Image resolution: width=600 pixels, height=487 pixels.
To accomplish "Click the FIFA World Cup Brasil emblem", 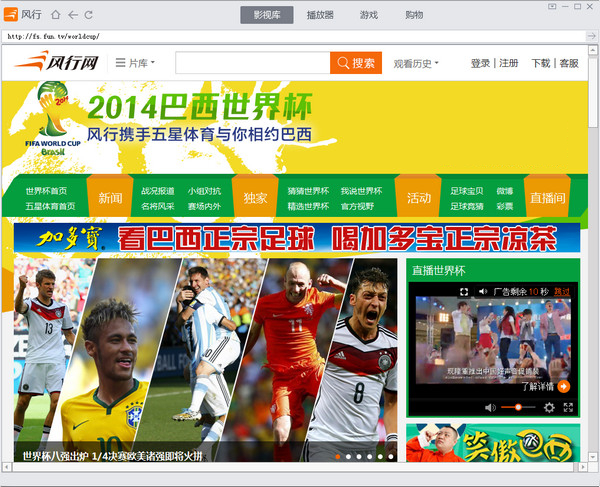I will (x=53, y=119).
